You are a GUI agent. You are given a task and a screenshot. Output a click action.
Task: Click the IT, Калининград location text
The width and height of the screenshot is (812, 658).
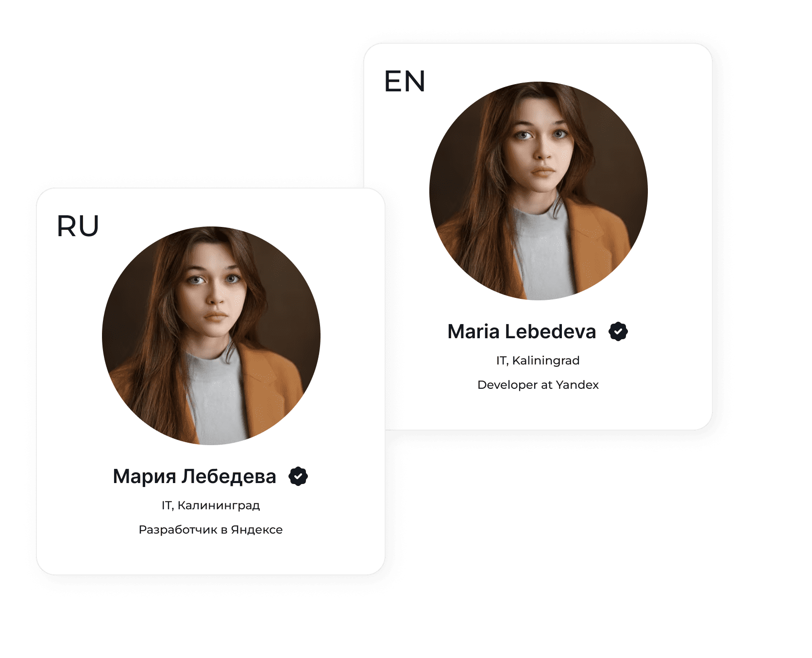[x=211, y=505]
